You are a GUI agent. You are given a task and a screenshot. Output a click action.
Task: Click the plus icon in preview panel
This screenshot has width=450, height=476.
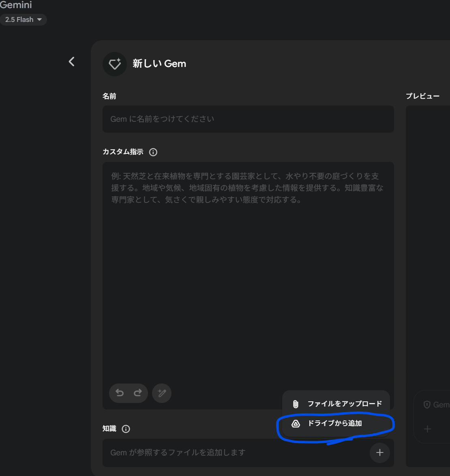[428, 429]
